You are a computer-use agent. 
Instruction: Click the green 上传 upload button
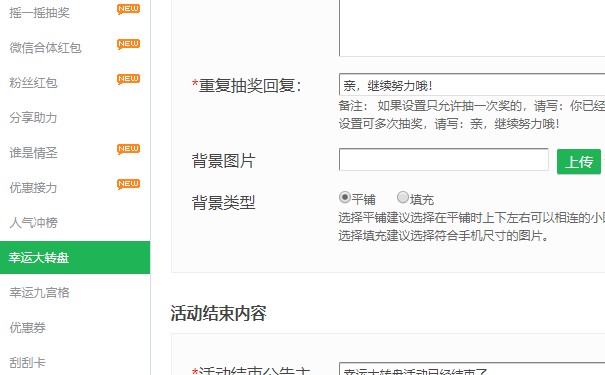[x=579, y=162]
